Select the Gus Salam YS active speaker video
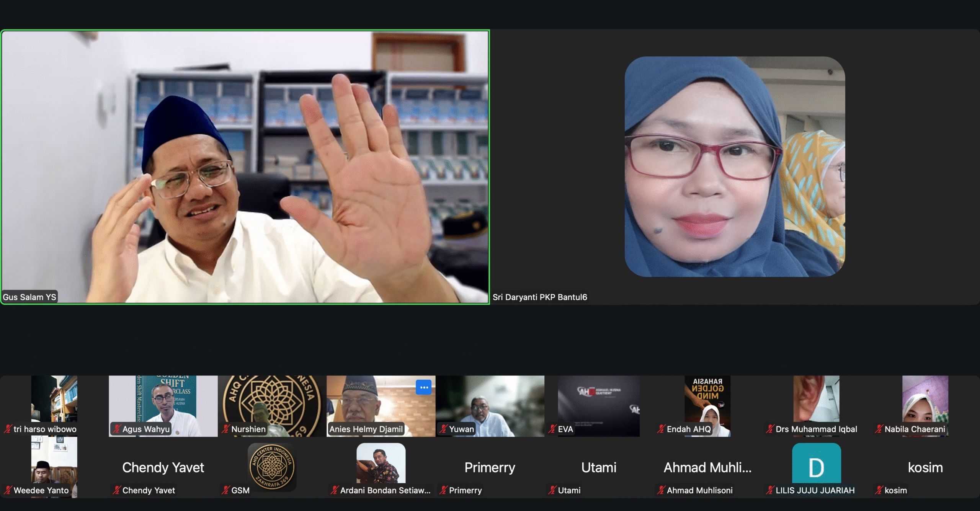This screenshot has height=511, width=980. click(245, 167)
